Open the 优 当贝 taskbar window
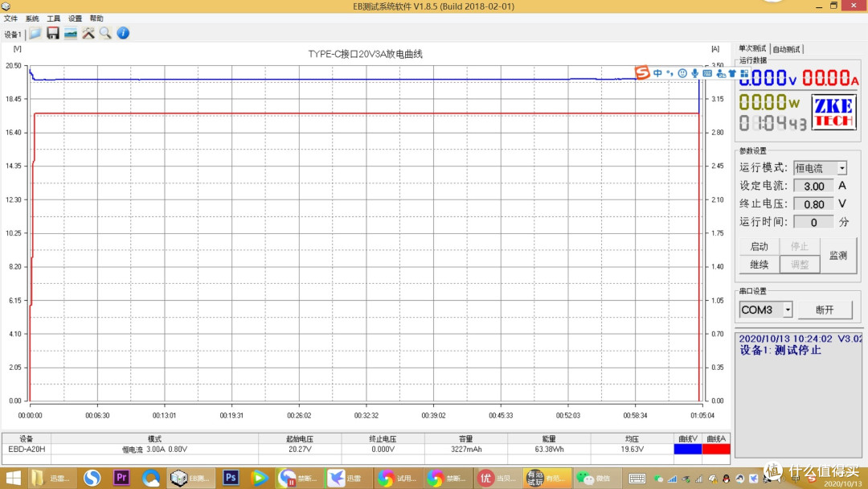868x489 pixels. [497, 478]
